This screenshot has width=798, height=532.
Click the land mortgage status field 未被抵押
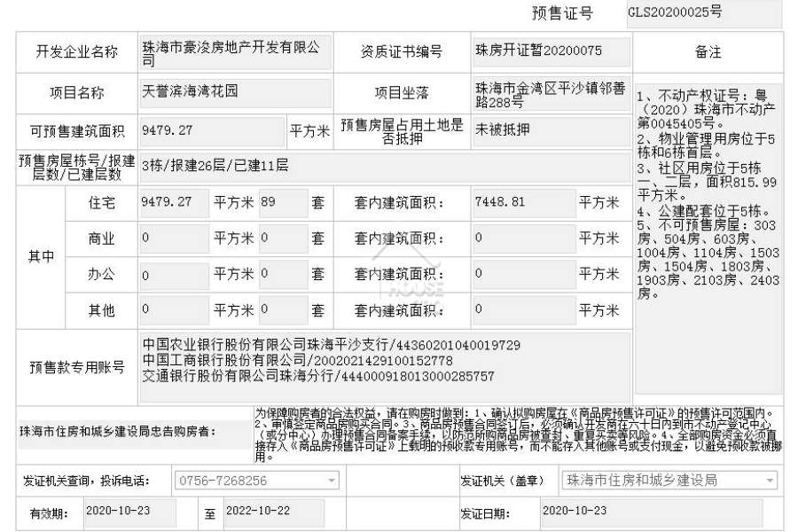[552, 131]
